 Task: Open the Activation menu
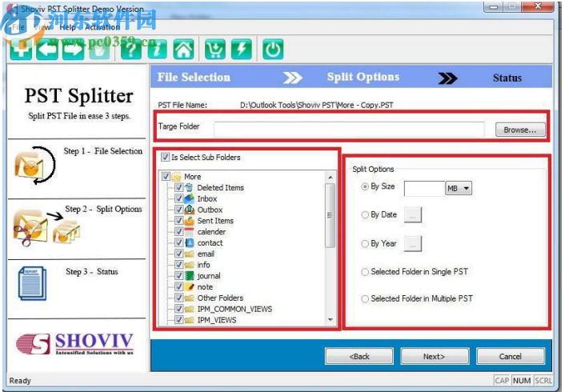tap(102, 27)
